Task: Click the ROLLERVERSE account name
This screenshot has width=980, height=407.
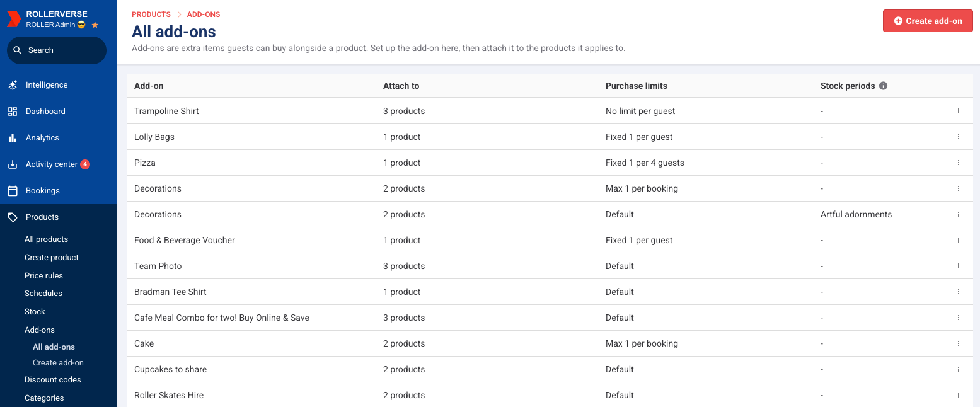Action: (57, 14)
